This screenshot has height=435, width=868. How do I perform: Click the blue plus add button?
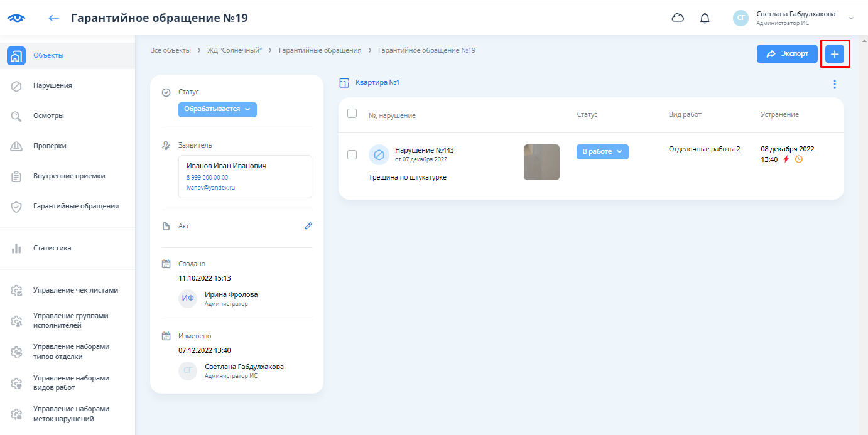834,55
